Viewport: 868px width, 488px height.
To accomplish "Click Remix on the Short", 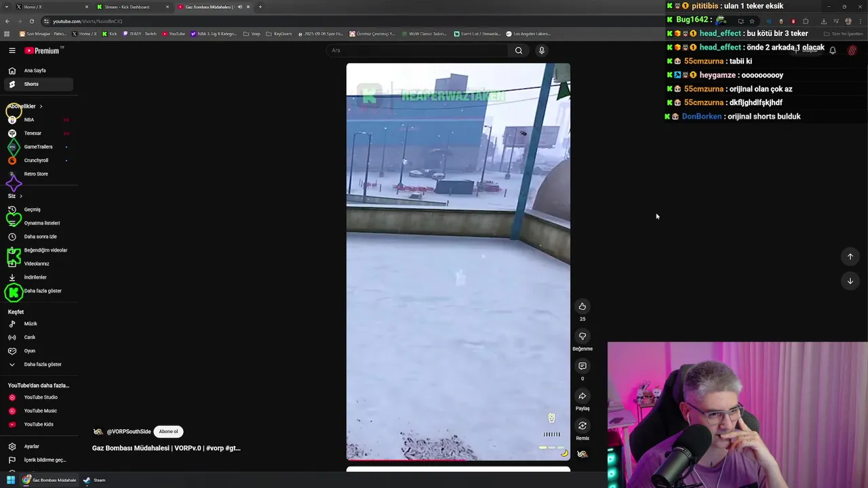I will click(x=582, y=426).
